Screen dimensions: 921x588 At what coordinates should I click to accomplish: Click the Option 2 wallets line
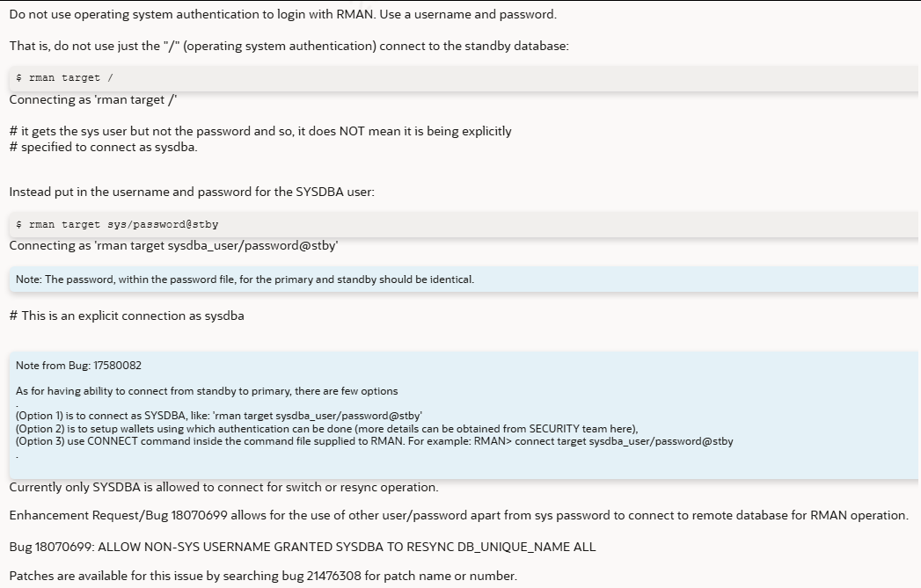pyautogui.click(x=326, y=428)
